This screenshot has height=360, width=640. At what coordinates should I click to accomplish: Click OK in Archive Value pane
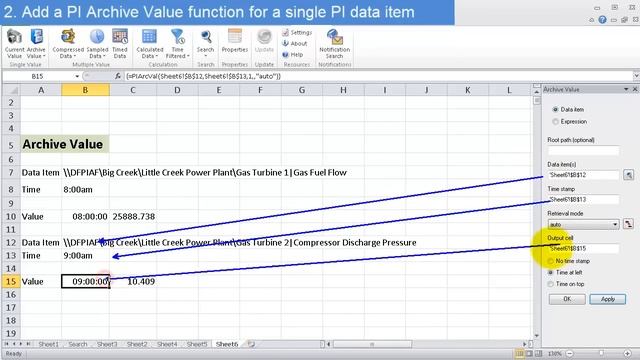coord(567,299)
